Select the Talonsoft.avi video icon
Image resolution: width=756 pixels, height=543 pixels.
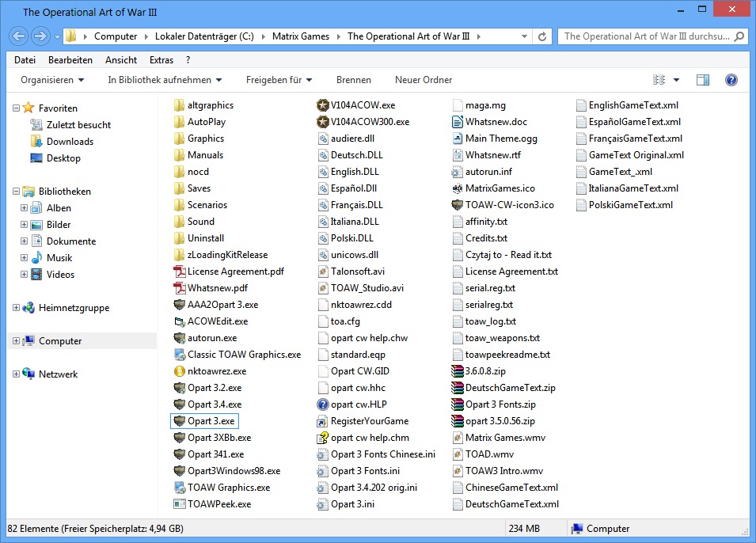click(322, 271)
